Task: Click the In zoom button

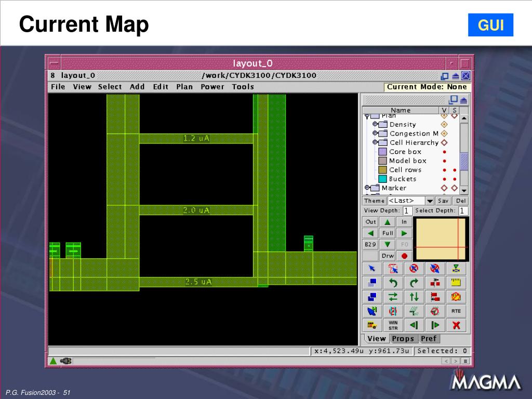Action: [404, 222]
